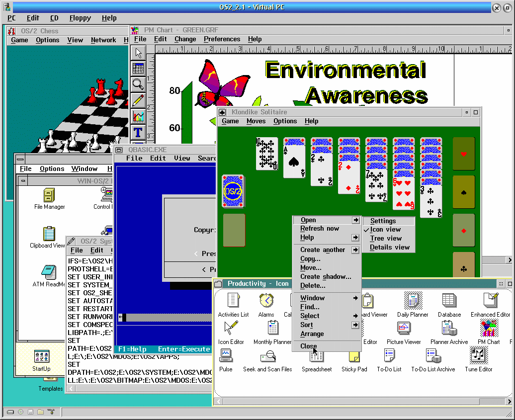Open the Moves menu in Klondike Solitaire

(256, 121)
